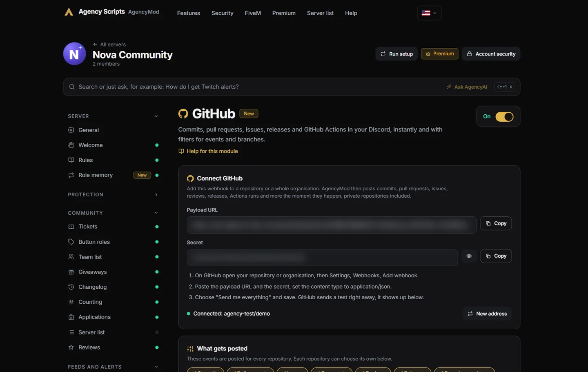
Task: Open the Security nav item
Action: pos(223,13)
